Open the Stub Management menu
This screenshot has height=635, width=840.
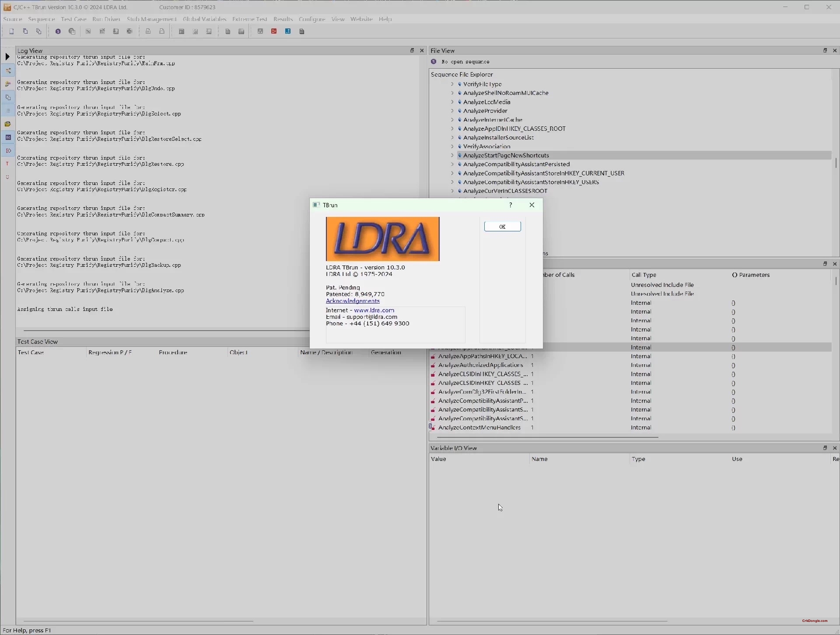tap(151, 19)
